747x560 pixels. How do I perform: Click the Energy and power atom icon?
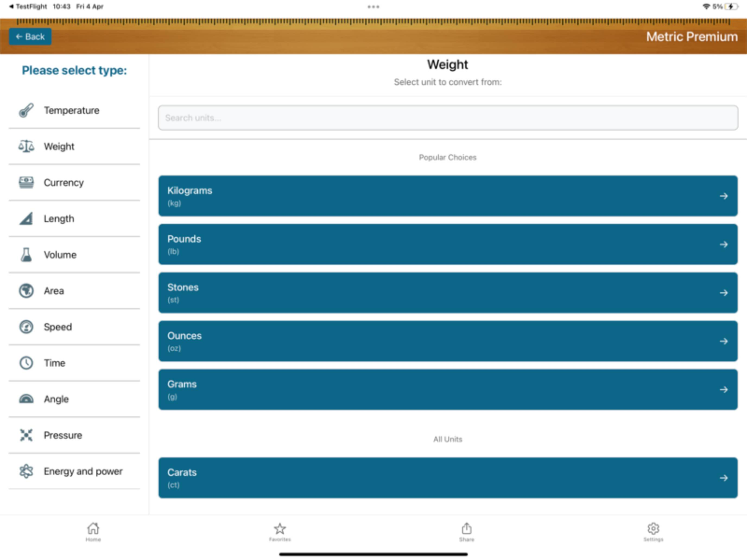[x=26, y=472]
